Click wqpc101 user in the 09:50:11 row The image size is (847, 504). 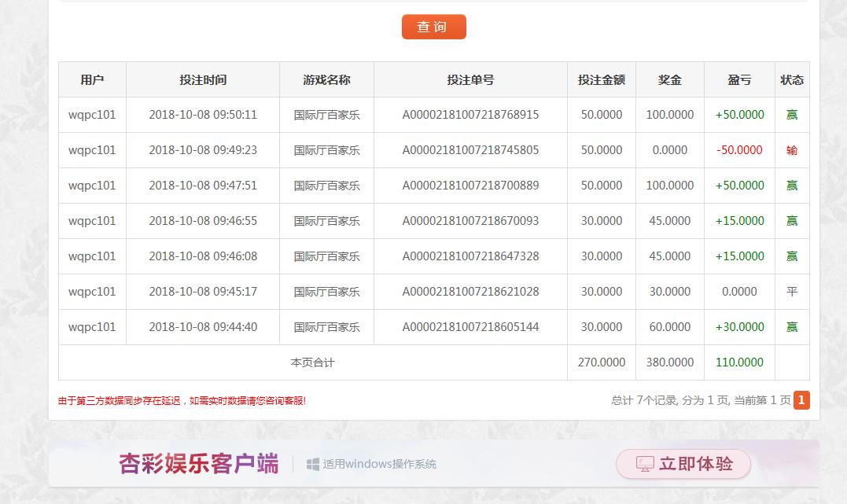[92, 115]
